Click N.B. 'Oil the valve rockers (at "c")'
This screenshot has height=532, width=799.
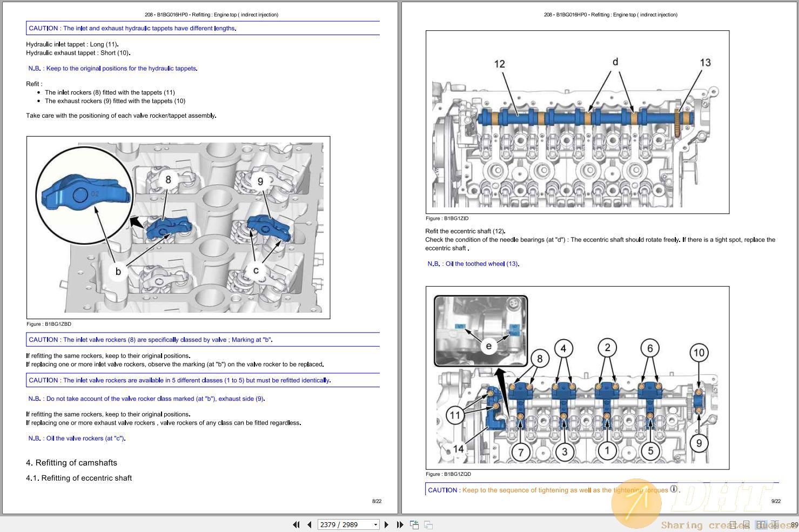point(77,439)
